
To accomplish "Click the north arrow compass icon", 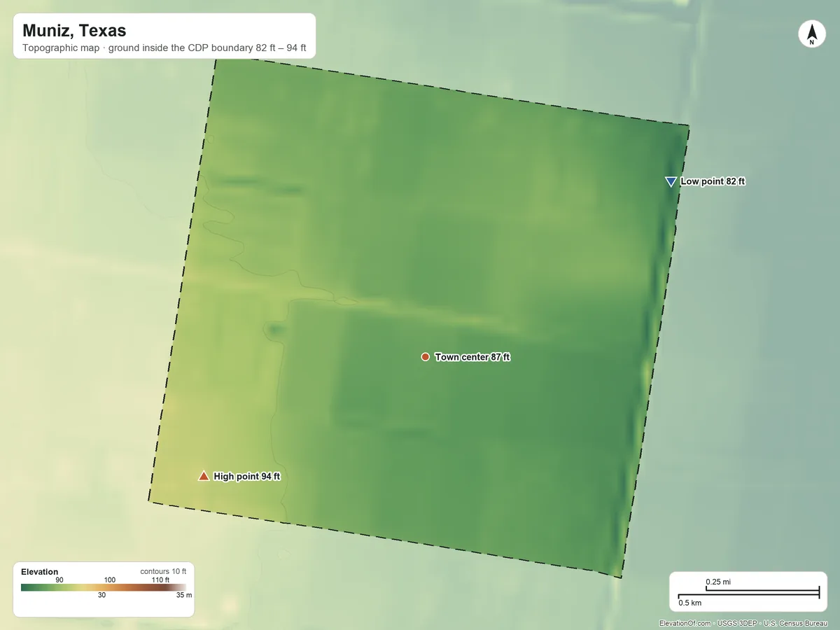I will [x=811, y=34].
